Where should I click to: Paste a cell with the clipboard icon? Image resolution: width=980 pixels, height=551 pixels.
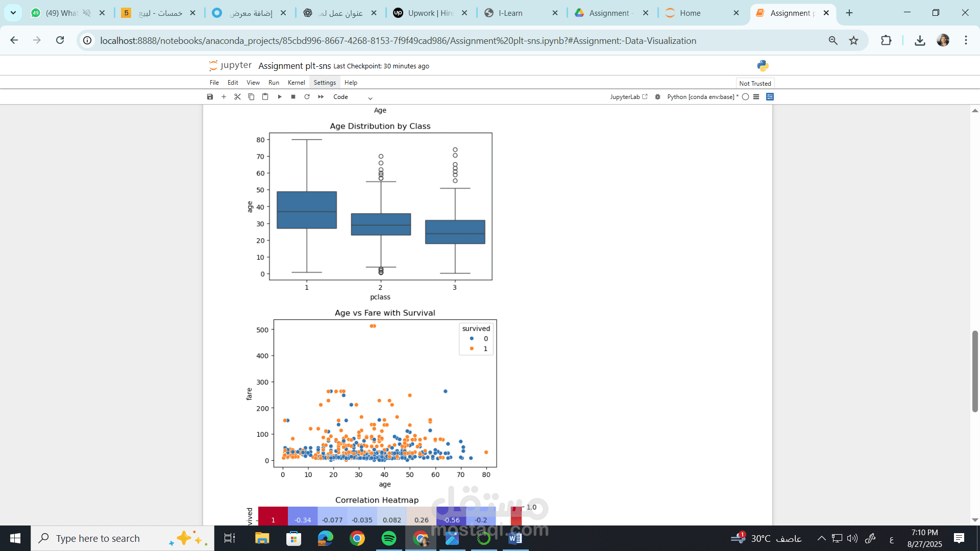click(265, 97)
